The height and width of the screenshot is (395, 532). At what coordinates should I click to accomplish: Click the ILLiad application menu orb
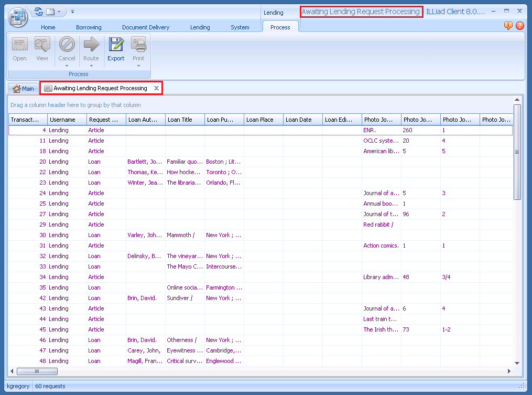click(x=18, y=17)
